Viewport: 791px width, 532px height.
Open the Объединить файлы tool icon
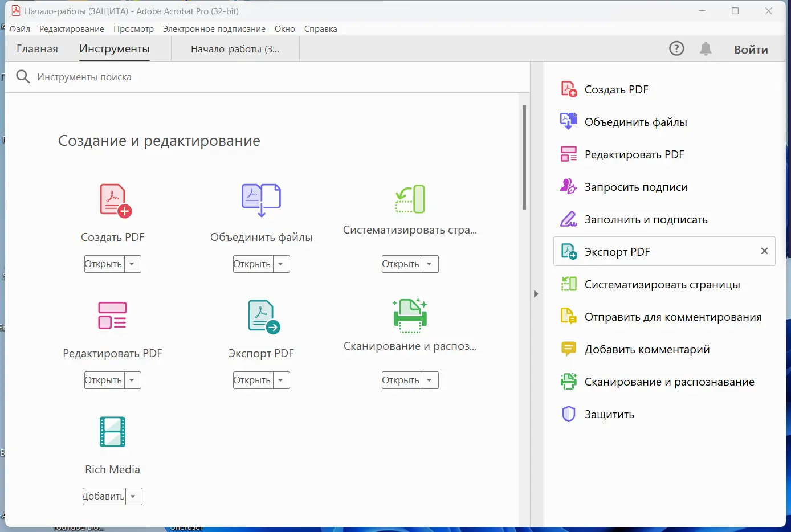coord(261,200)
